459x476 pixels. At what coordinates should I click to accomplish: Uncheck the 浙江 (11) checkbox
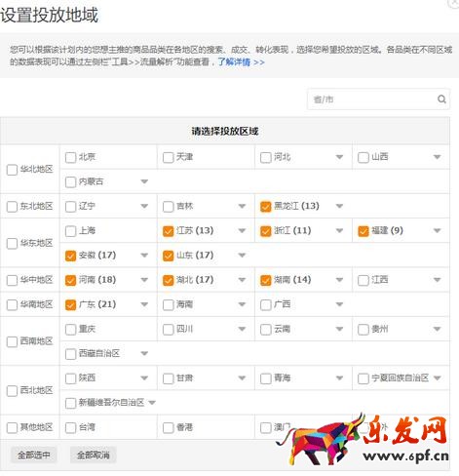266,231
